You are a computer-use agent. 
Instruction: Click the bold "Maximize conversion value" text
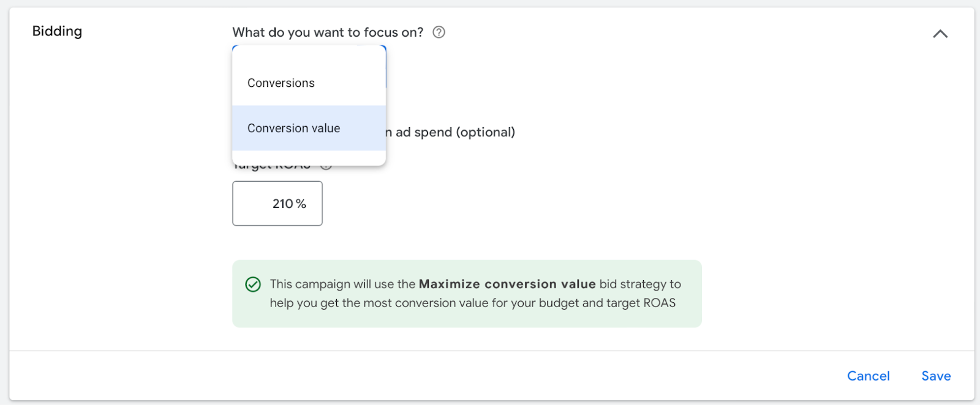tap(507, 284)
